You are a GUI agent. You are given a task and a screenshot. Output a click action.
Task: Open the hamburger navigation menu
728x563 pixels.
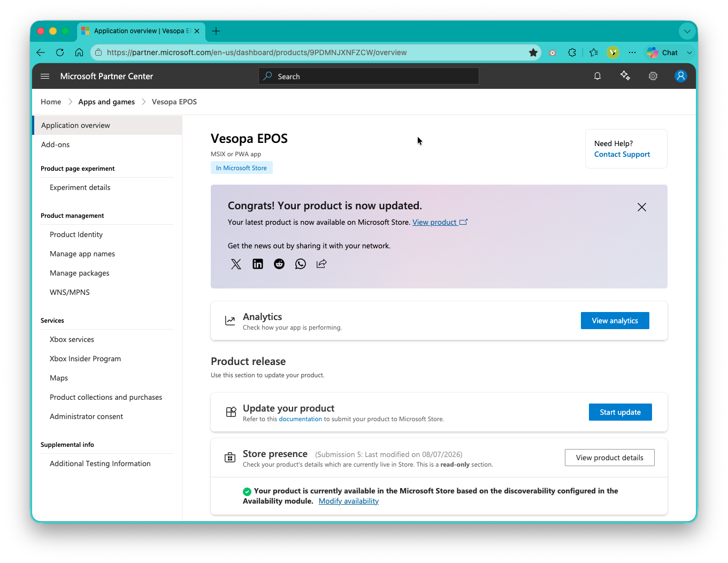[x=45, y=77]
